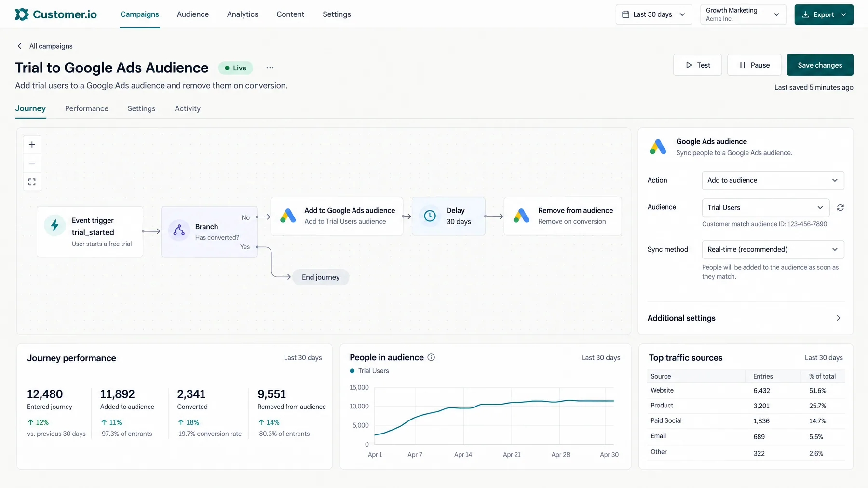
Task: Click the Branch node icon
Action: click(179, 230)
